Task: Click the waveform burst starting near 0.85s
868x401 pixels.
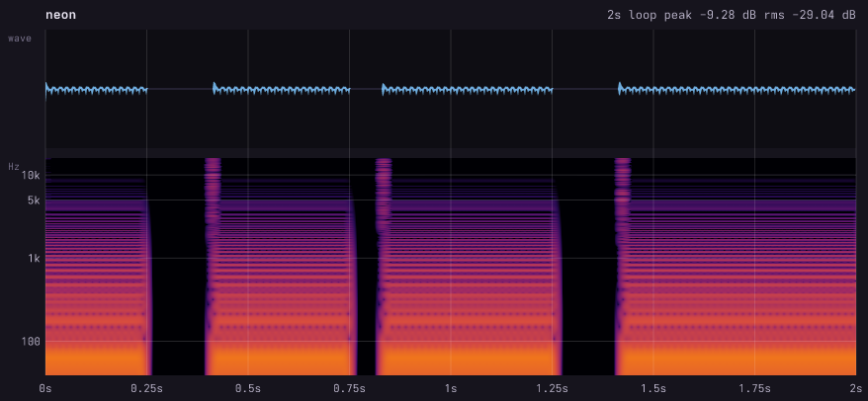Action: [x=468, y=89]
